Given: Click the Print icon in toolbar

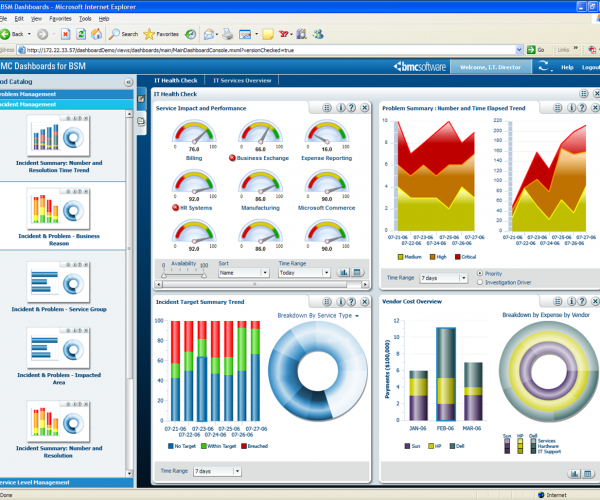Looking at the screenshot, I should (x=228, y=34).
